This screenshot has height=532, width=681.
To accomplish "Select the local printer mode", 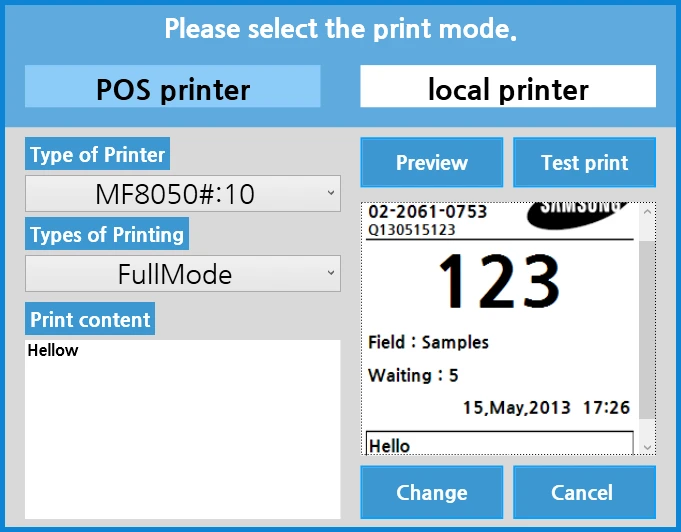I will click(508, 86).
